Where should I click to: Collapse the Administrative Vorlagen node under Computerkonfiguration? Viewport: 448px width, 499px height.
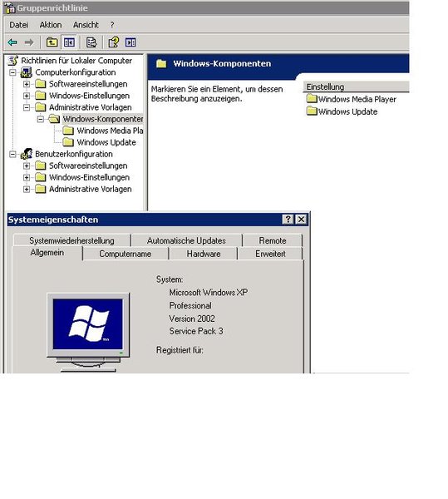(27, 107)
